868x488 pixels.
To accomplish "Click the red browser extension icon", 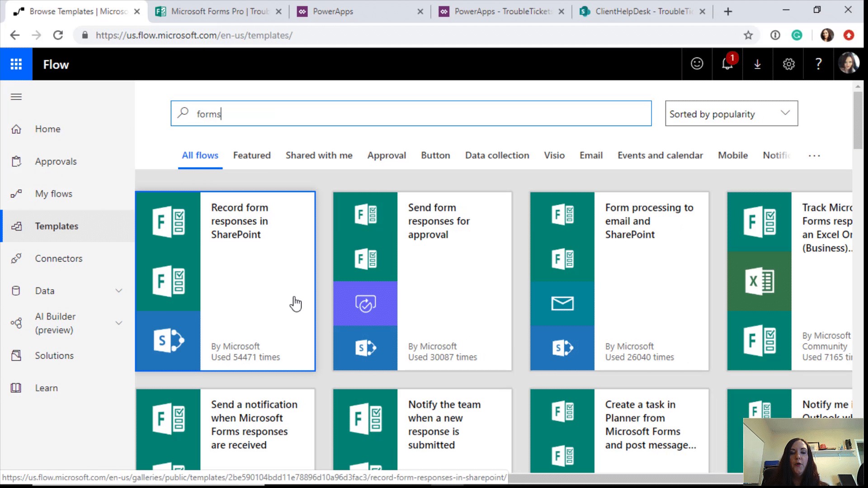I will click(849, 35).
